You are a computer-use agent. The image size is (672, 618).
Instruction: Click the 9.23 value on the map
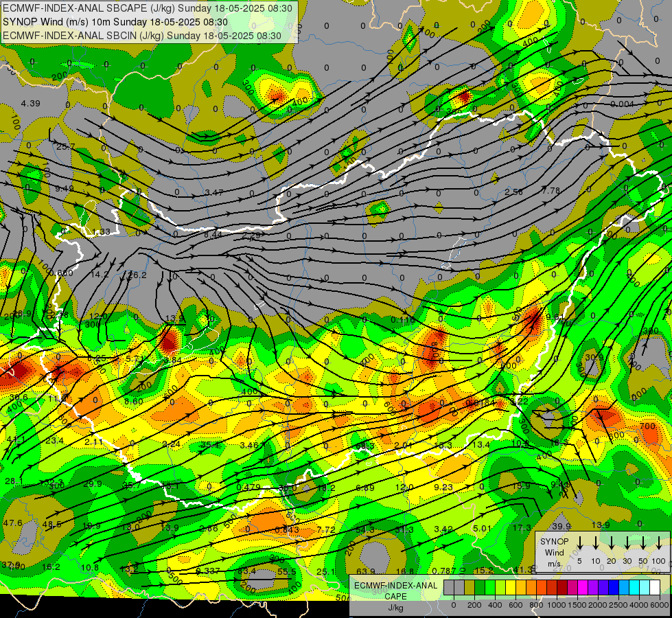coord(443,487)
